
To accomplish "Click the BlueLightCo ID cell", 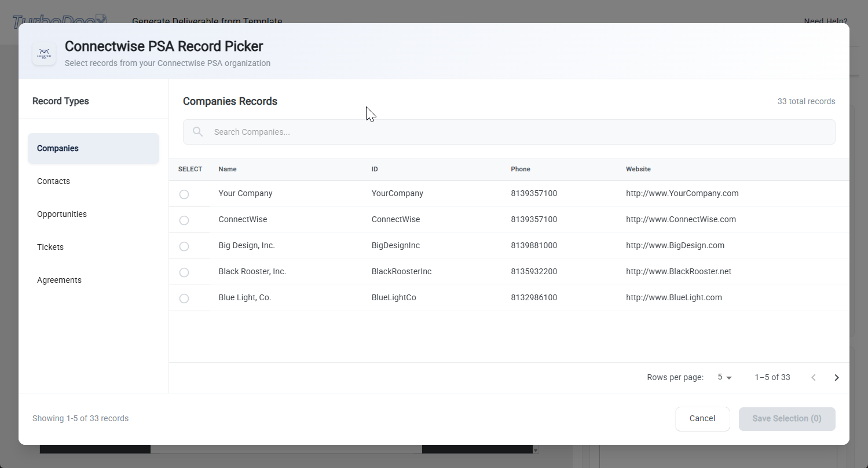I will [394, 297].
